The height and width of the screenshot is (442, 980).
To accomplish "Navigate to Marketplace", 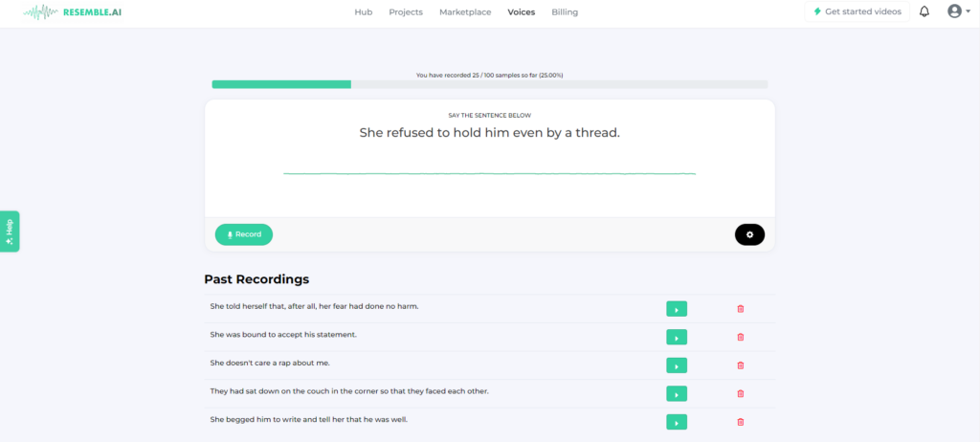I will pyautogui.click(x=465, y=12).
